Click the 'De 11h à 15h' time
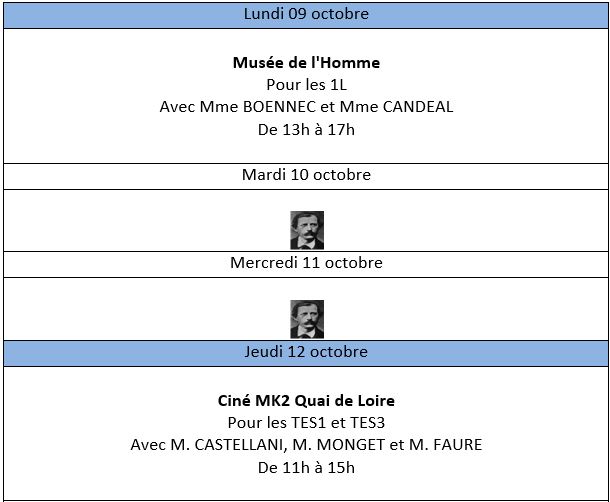Viewport: 610px width, 502px height. point(306,467)
